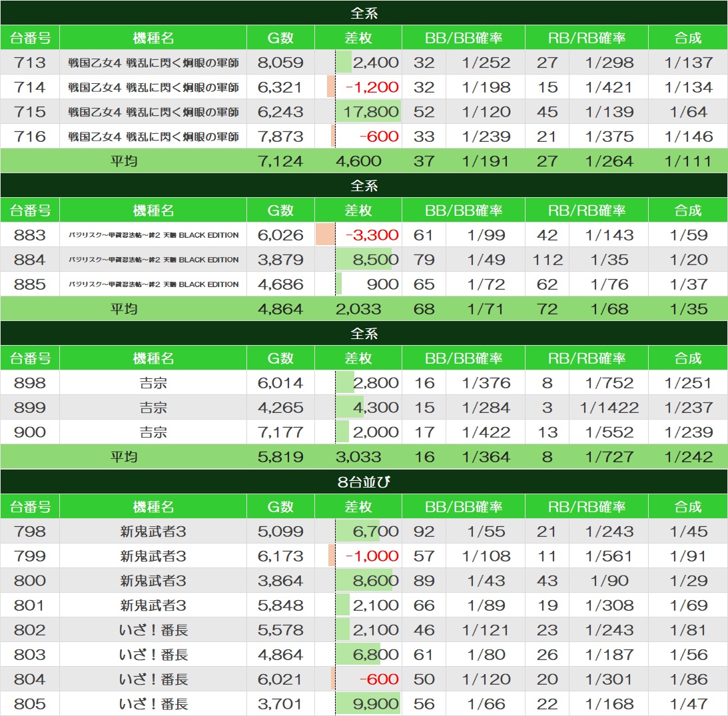Click the バジリスク machine name in row 884
The image size is (728, 716).
(154, 260)
